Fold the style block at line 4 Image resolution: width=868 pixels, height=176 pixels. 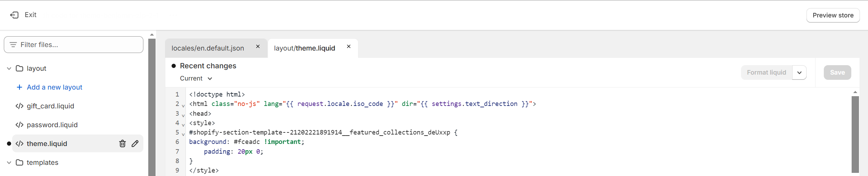(x=183, y=125)
